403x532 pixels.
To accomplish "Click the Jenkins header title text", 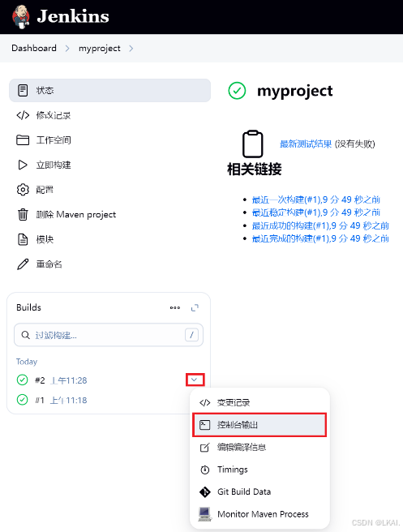I will click(x=73, y=16).
